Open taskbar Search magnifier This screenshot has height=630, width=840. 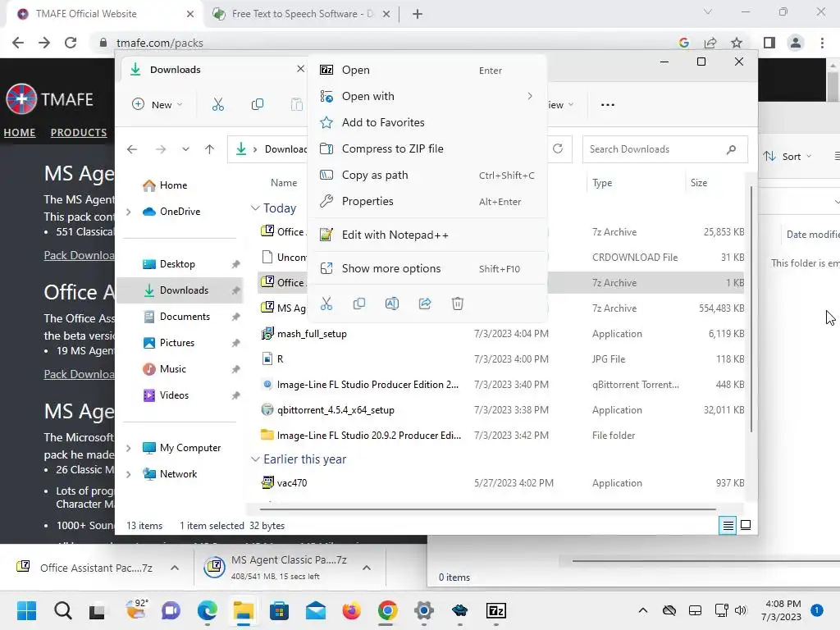(x=62, y=610)
